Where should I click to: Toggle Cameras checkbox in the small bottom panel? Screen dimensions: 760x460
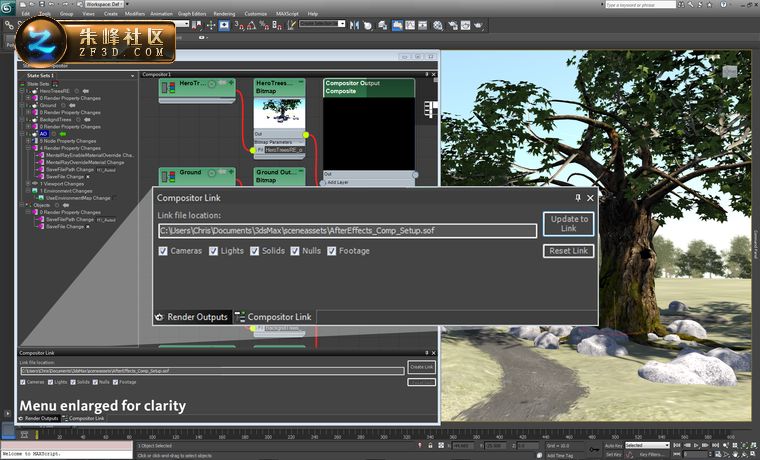[23, 382]
